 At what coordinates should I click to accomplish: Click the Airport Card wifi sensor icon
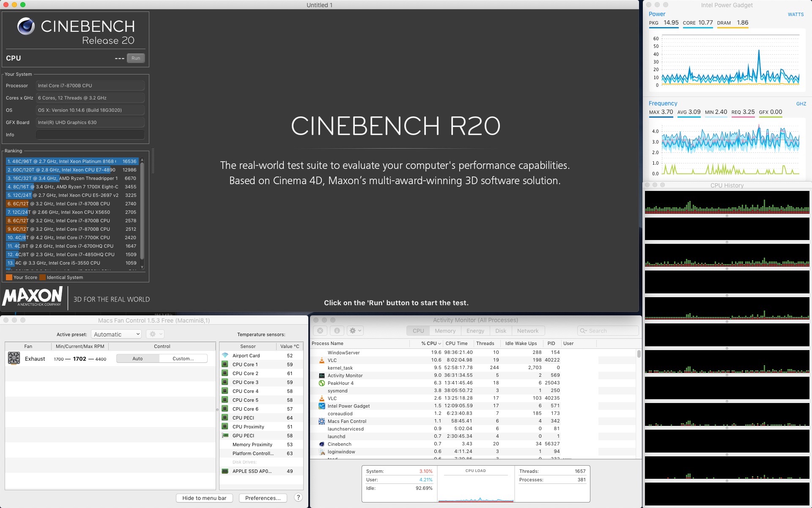point(225,356)
